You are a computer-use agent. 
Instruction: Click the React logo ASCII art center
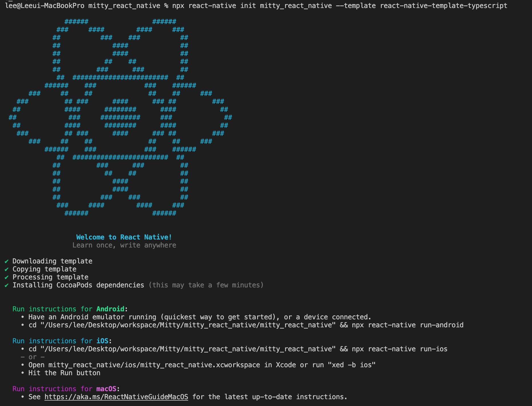pos(120,117)
